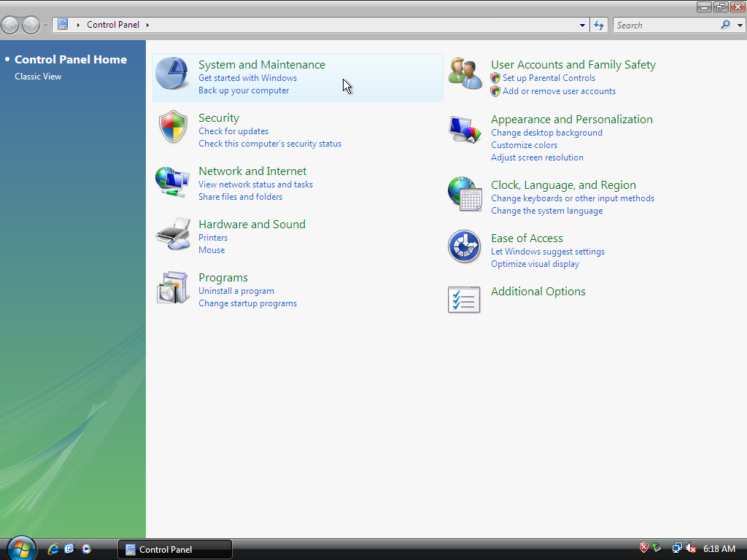Expand the address bar history dropdown
This screenshot has width=747, height=560.
pyautogui.click(x=582, y=25)
